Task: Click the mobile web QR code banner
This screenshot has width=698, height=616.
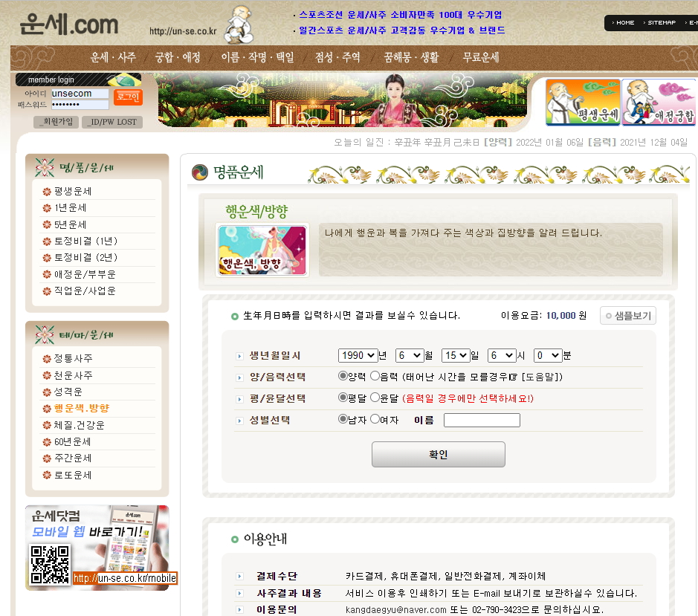Action: pyautogui.click(x=97, y=548)
